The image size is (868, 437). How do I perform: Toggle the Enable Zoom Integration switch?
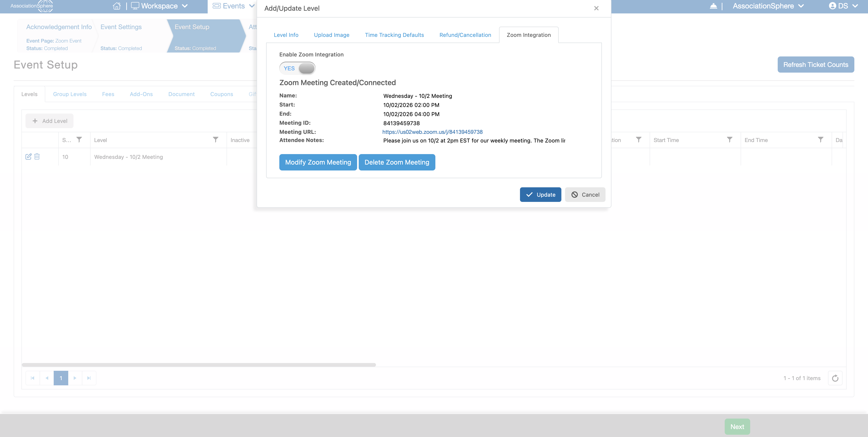pos(297,68)
